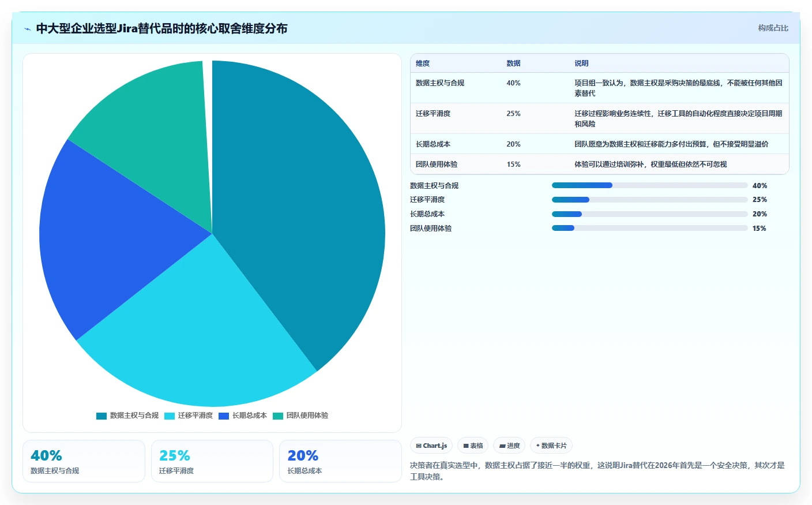Click the 数据主权与合规 teal legend swatch
The width and height of the screenshot is (812, 505).
click(101, 416)
